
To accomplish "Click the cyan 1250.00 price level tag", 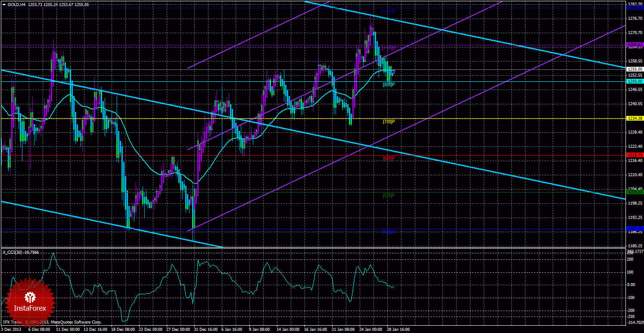I will click(x=635, y=81).
